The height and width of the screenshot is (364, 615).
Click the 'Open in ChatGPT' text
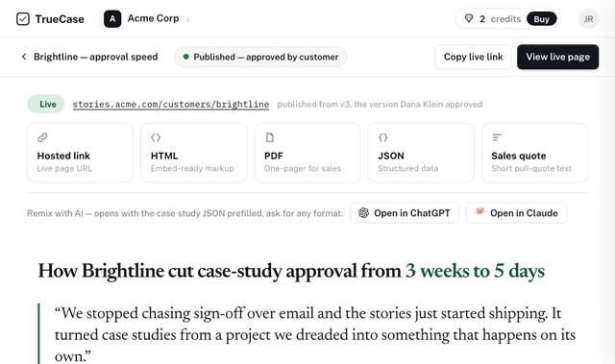click(412, 213)
